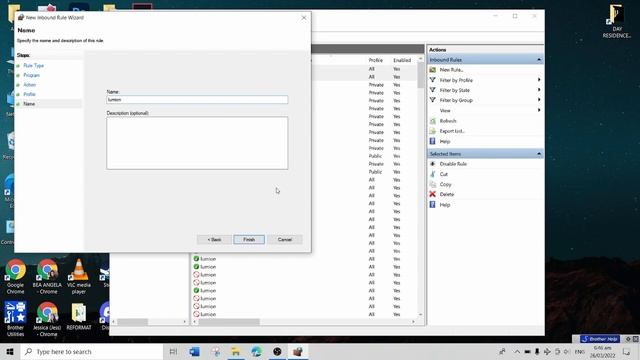Expand Filter by Profile submenu arrow
The height and width of the screenshot is (360, 640).
coord(539,80)
